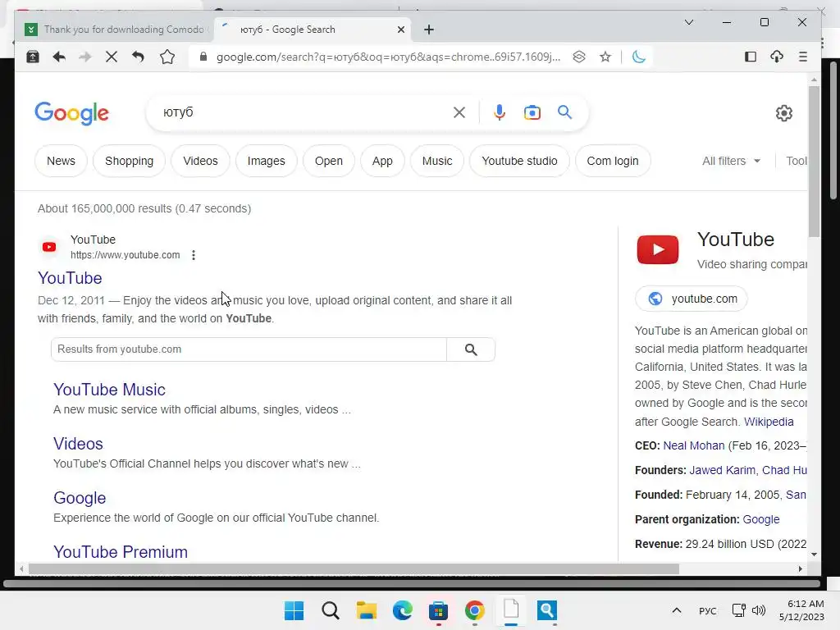This screenshot has width=840, height=630.
Task: Select the Com login chip
Action: (x=613, y=162)
